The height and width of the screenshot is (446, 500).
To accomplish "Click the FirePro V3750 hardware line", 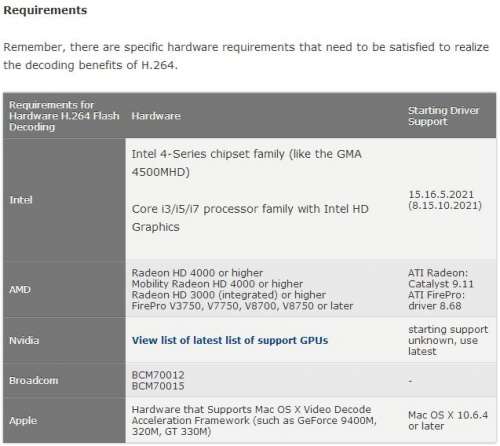I will click(x=242, y=306).
